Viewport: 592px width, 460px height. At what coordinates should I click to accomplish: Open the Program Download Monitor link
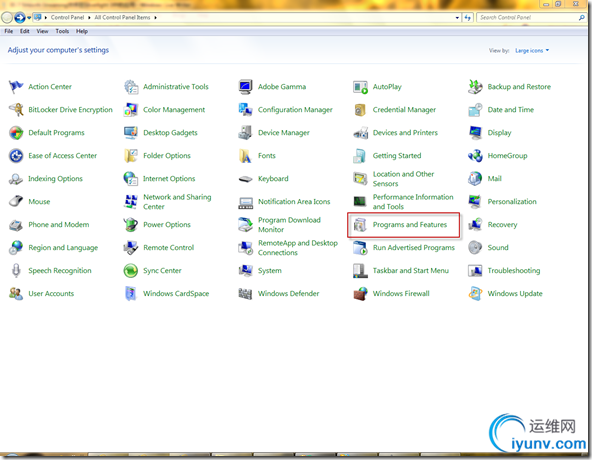tap(289, 225)
